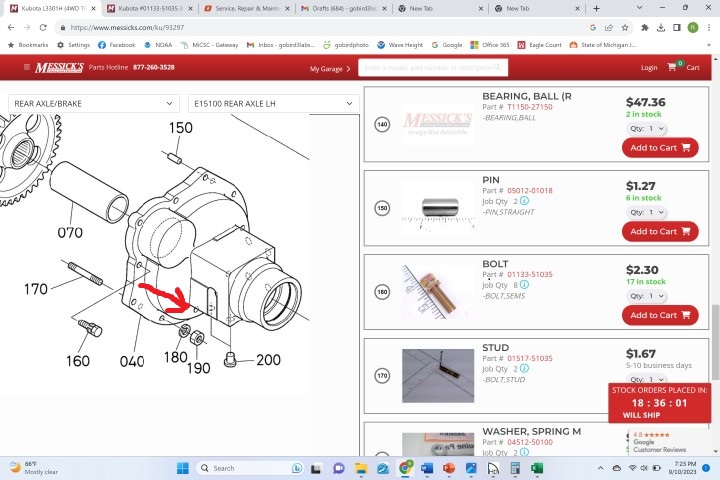Viewport: 720px width, 480px height.
Task: Open Windows Start menu
Action: coord(183,468)
